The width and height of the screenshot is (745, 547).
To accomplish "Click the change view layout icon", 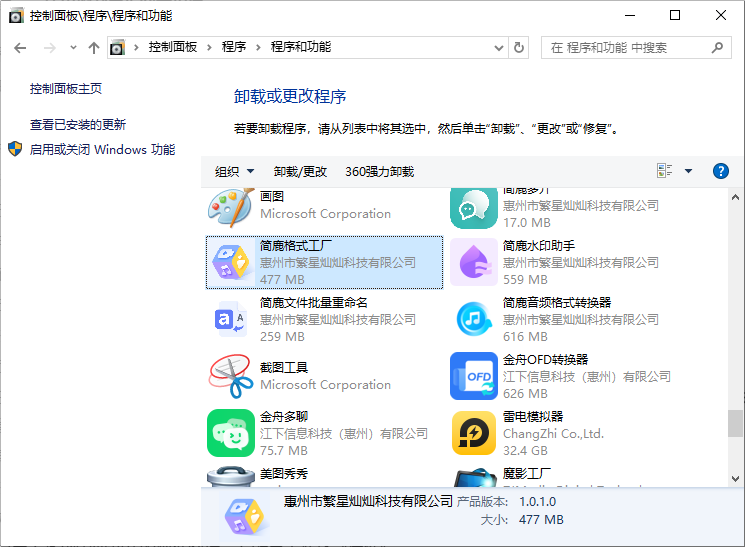I will [664, 171].
